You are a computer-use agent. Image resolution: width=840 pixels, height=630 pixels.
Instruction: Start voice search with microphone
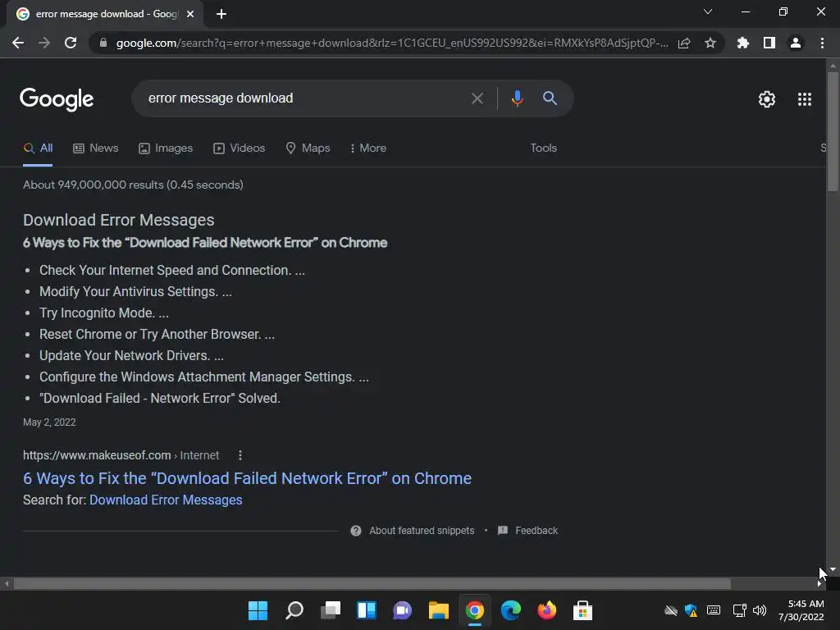point(517,98)
